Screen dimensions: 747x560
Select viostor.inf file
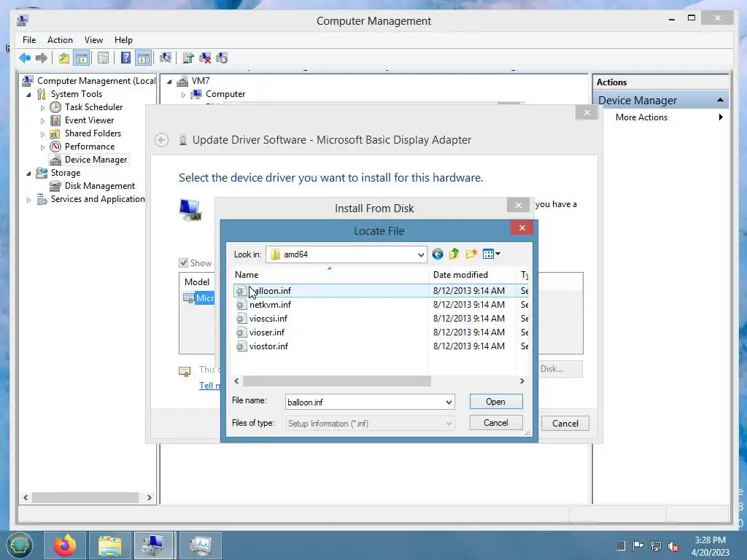268,346
